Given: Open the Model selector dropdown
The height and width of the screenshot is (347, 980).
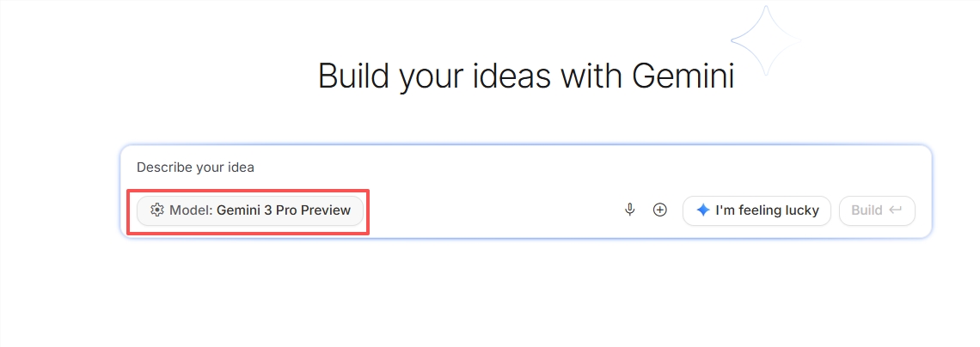Looking at the screenshot, I should [249, 210].
